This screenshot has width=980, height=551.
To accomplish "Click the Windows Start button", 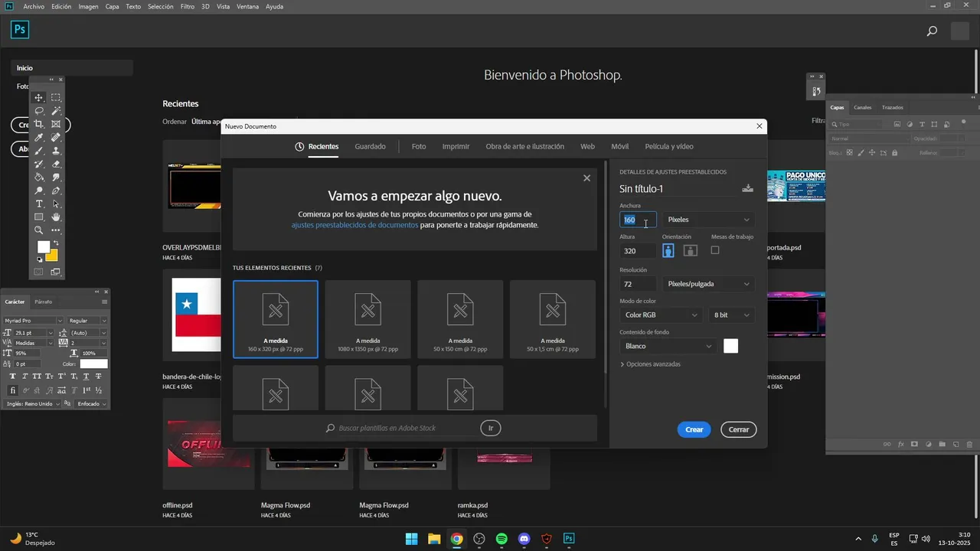I will coord(411,539).
